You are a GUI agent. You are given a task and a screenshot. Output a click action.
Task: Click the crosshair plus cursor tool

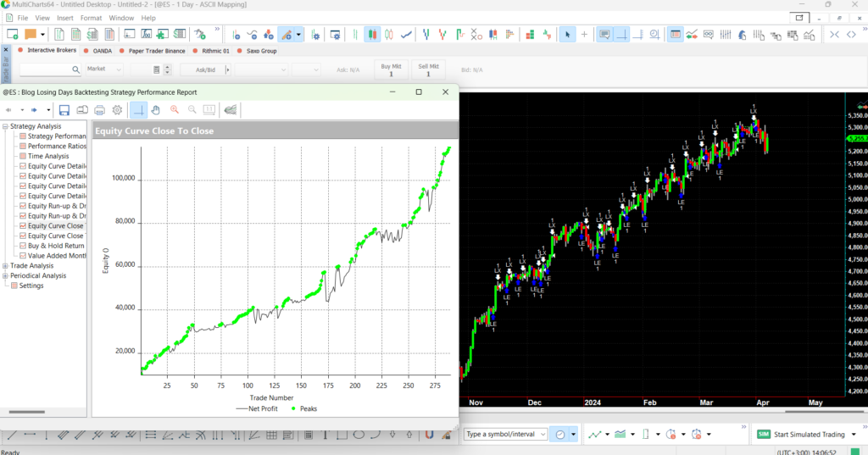pos(584,35)
